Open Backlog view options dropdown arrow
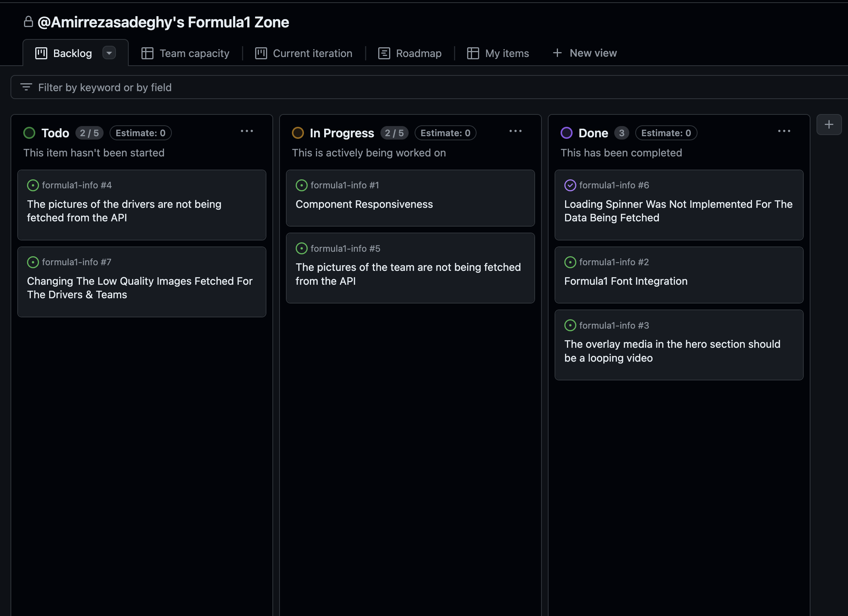The height and width of the screenshot is (616, 848). pyautogui.click(x=109, y=53)
